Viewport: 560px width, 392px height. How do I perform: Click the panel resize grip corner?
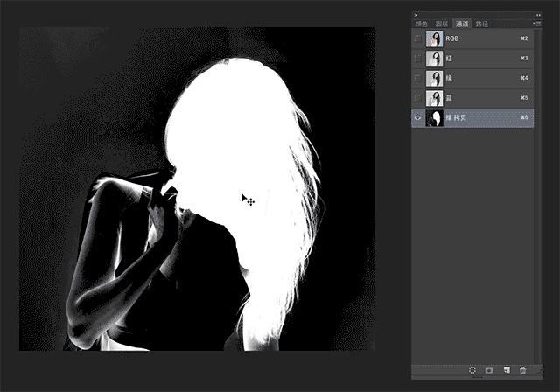tap(539, 372)
